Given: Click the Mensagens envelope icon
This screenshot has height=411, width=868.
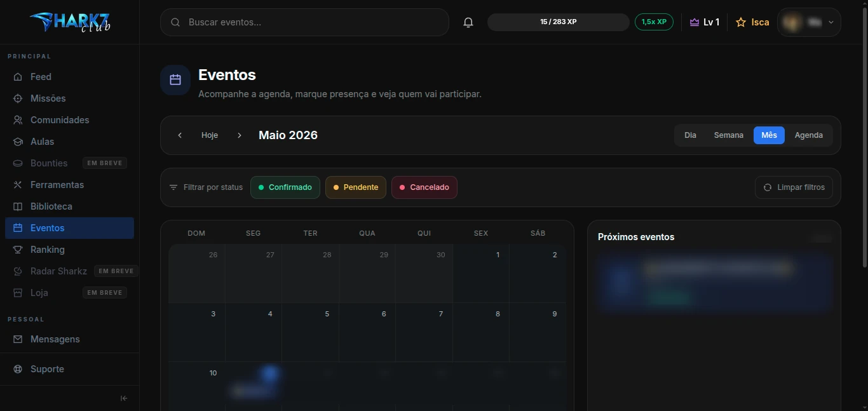Looking at the screenshot, I should coord(18,339).
